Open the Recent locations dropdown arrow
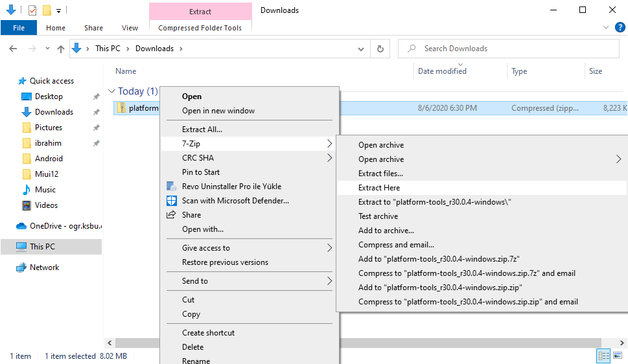 pos(47,49)
